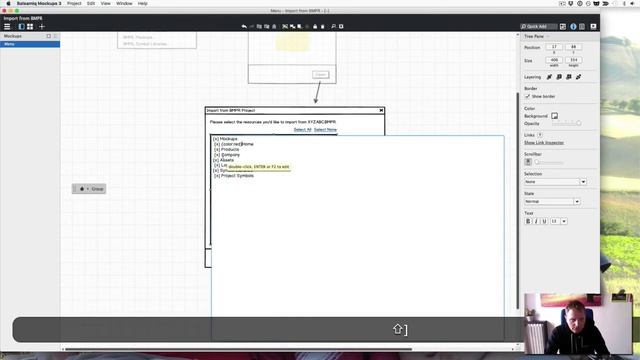Click Select None in the import dialog
The width and height of the screenshot is (640, 360).
(325, 130)
